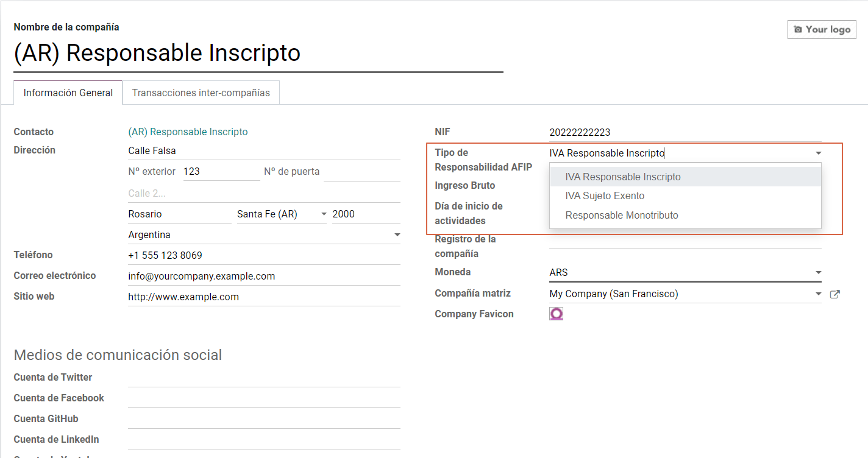Click the Cuenta de Twitter field
The height and width of the screenshot is (458, 868).
click(263, 378)
